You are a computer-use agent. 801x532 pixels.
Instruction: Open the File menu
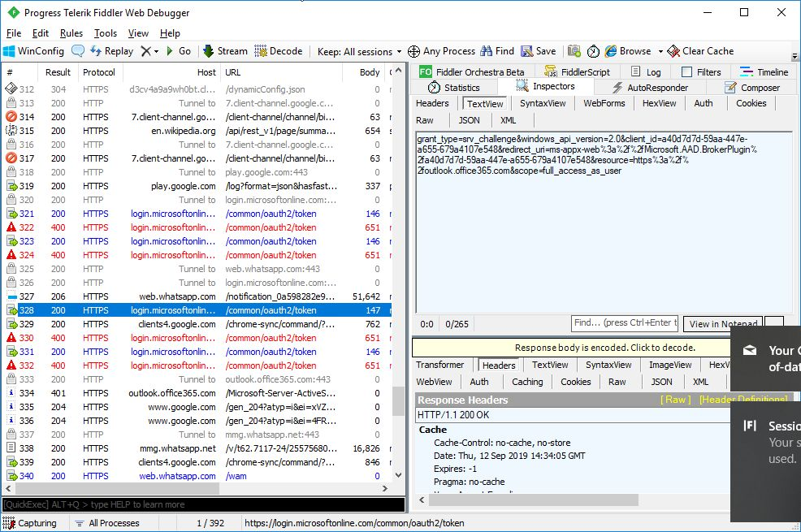point(14,33)
